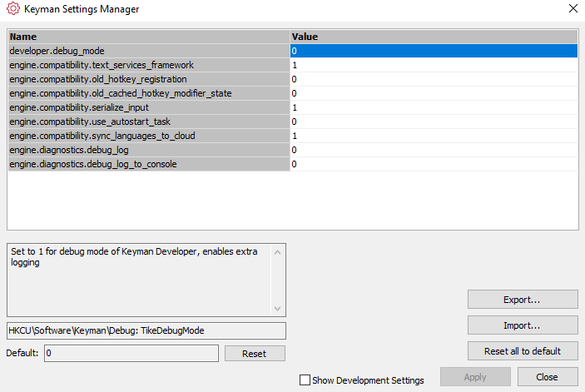Image resolution: width=585 pixels, height=392 pixels.
Task: Click the Import... button
Action: (523, 325)
